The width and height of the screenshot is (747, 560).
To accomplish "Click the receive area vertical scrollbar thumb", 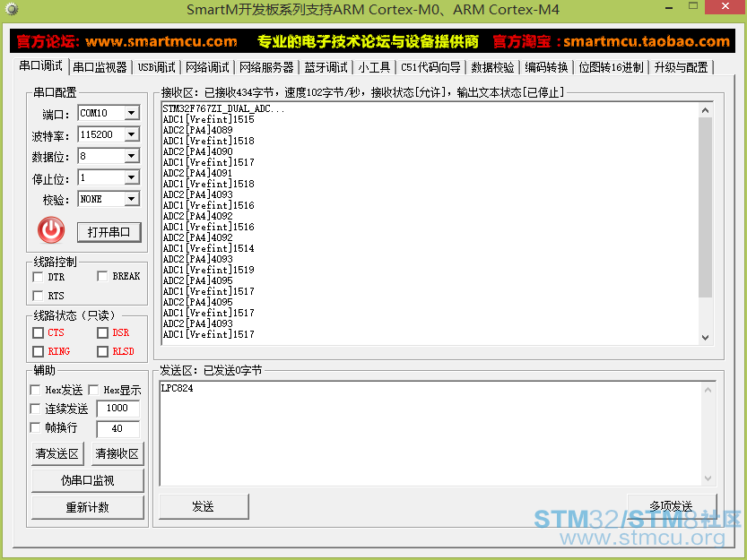I will coord(705,207).
